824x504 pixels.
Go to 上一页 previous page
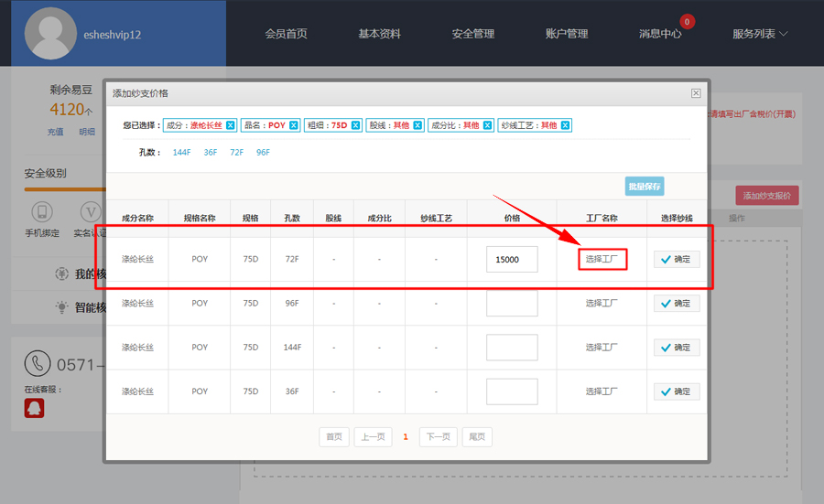374,437
